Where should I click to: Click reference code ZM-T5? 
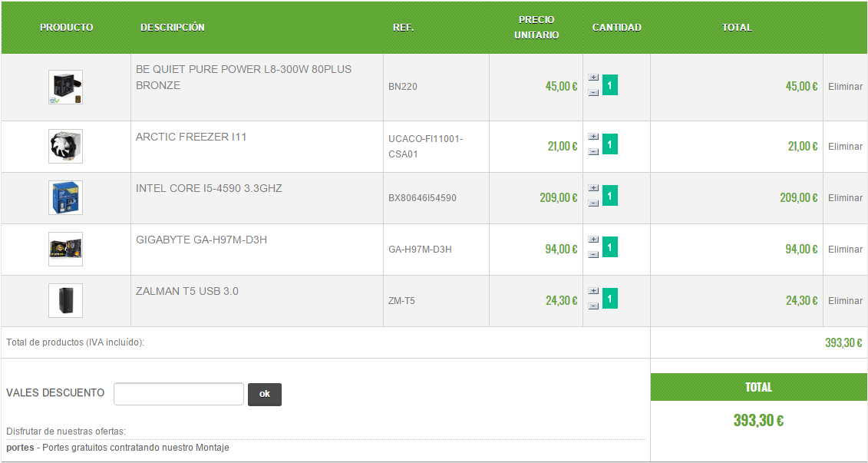(x=402, y=301)
